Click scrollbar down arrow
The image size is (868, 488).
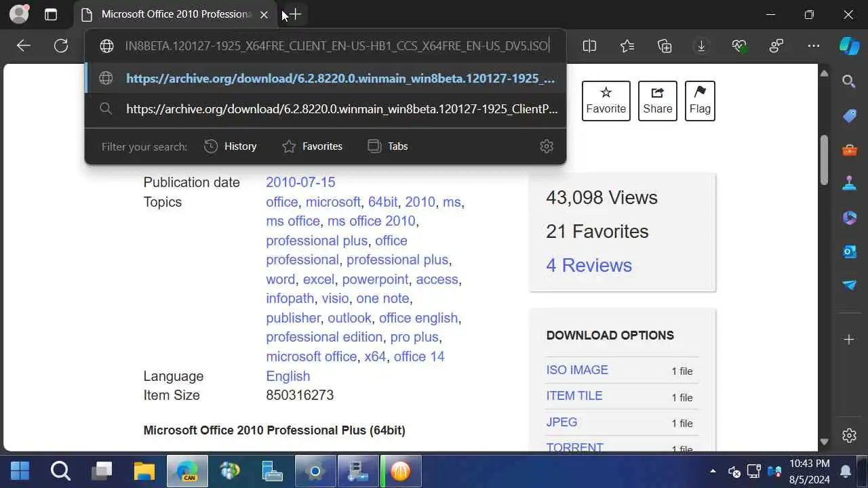tap(825, 442)
